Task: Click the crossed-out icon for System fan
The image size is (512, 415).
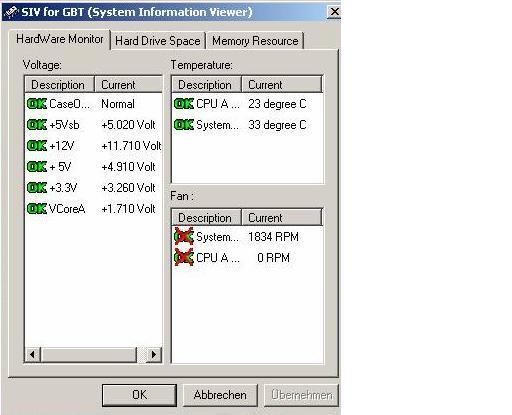Action: pyautogui.click(x=184, y=237)
